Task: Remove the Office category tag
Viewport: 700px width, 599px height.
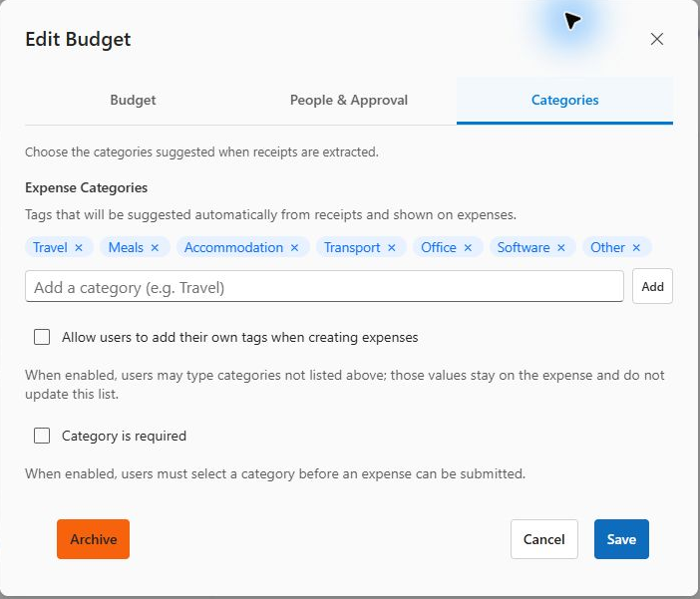Action: pos(468,248)
